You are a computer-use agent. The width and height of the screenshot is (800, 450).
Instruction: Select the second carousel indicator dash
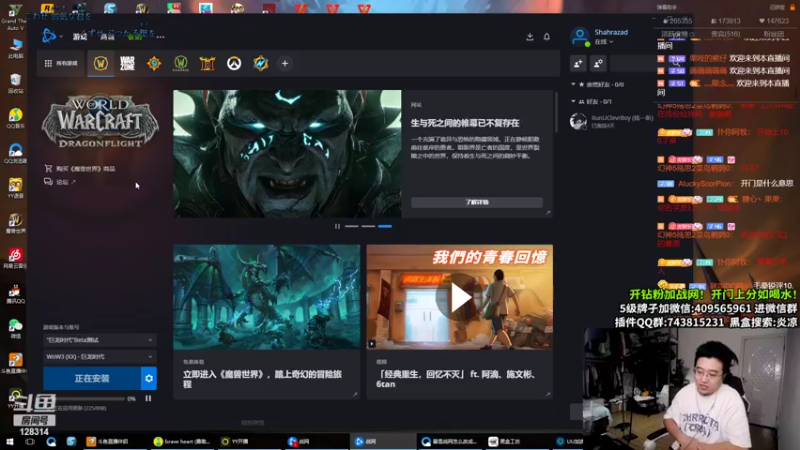tap(368, 226)
